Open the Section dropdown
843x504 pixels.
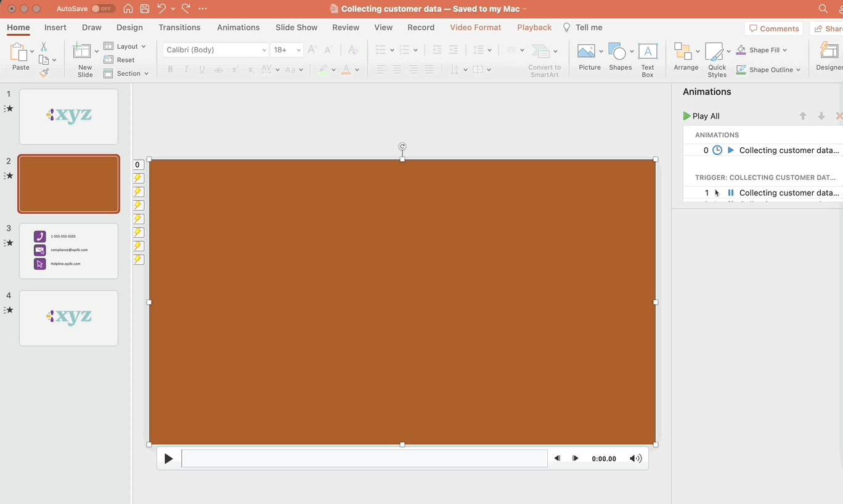click(x=126, y=73)
